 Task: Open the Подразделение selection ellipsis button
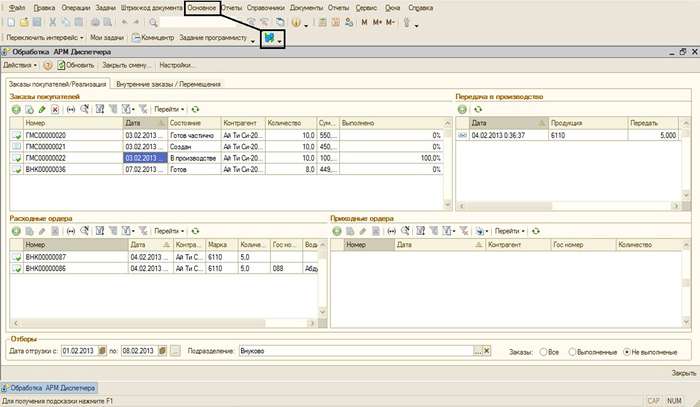click(478, 351)
